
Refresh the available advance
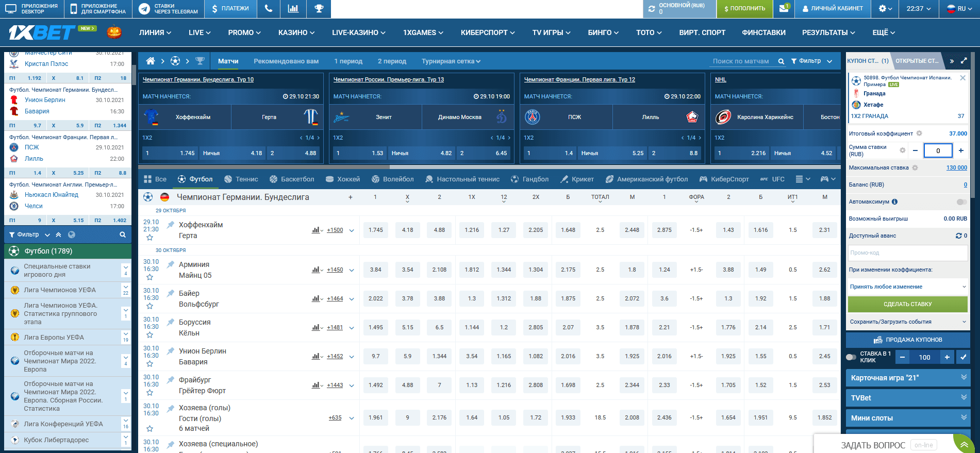(x=958, y=236)
